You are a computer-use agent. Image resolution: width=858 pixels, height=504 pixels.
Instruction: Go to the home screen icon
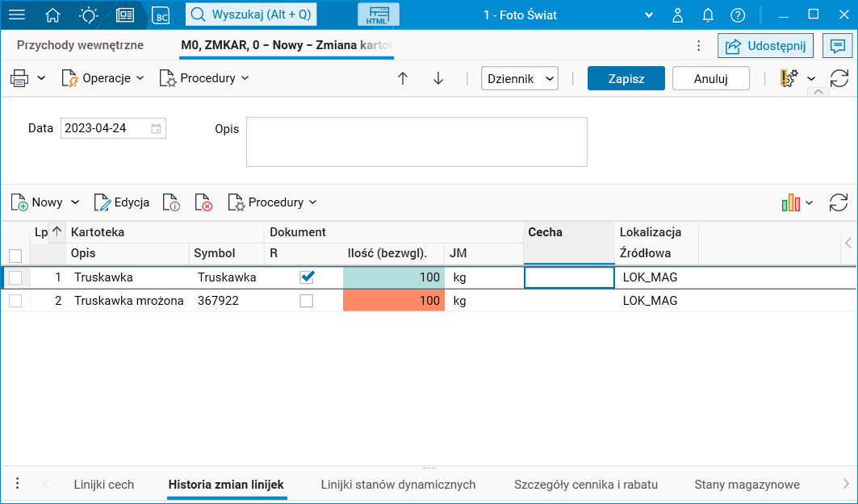click(x=52, y=15)
